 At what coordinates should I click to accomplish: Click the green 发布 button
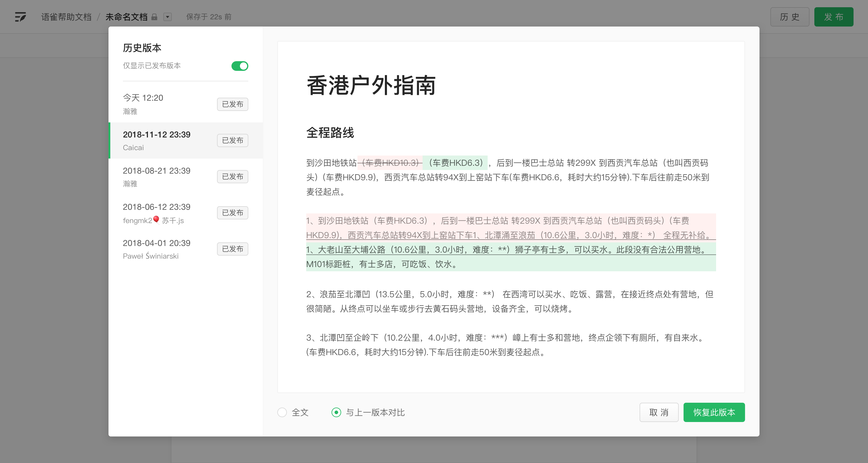[834, 17]
